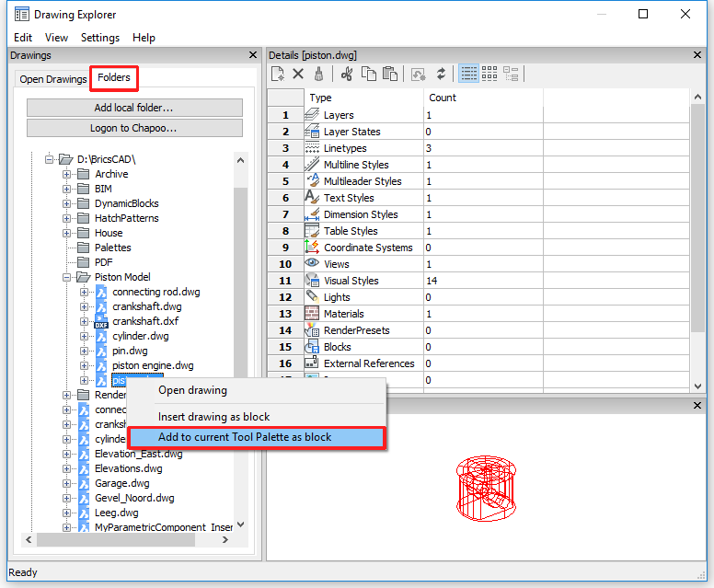Collapse the Piston Model folder
The width and height of the screenshot is (714, 588).
coord(67,277)
